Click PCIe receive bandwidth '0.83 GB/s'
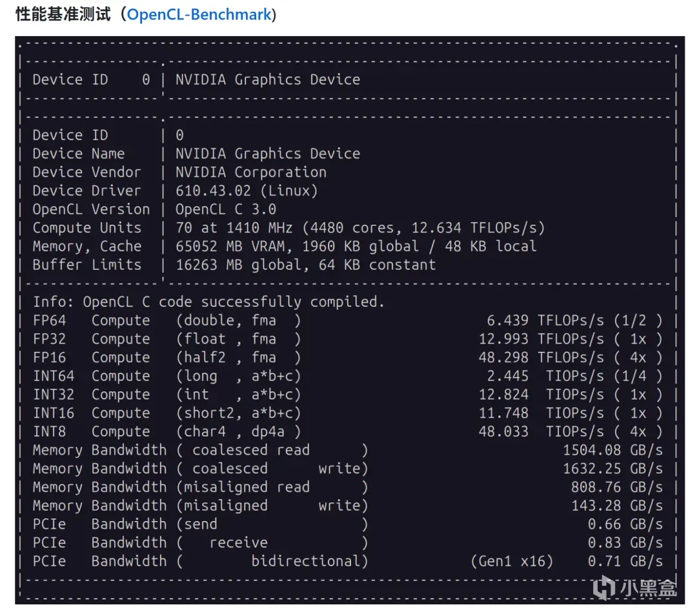This screenshot has width=697, height=616. pos(625,543)
